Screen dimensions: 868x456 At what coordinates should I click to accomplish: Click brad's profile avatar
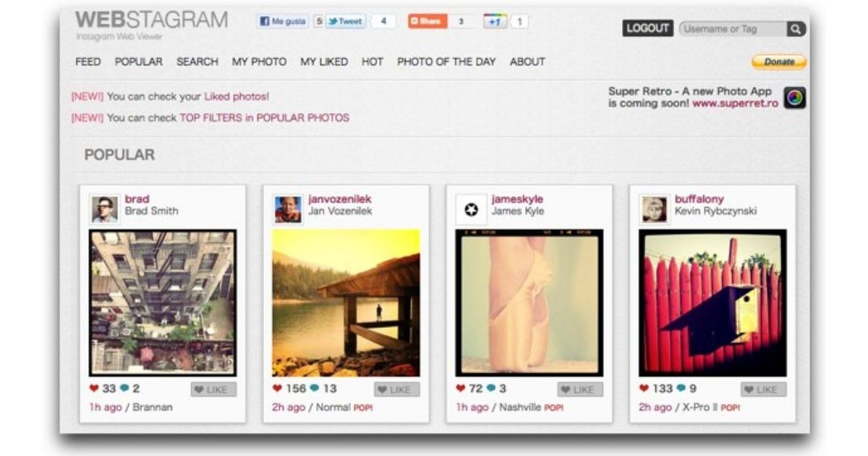(x=104, y=209)
